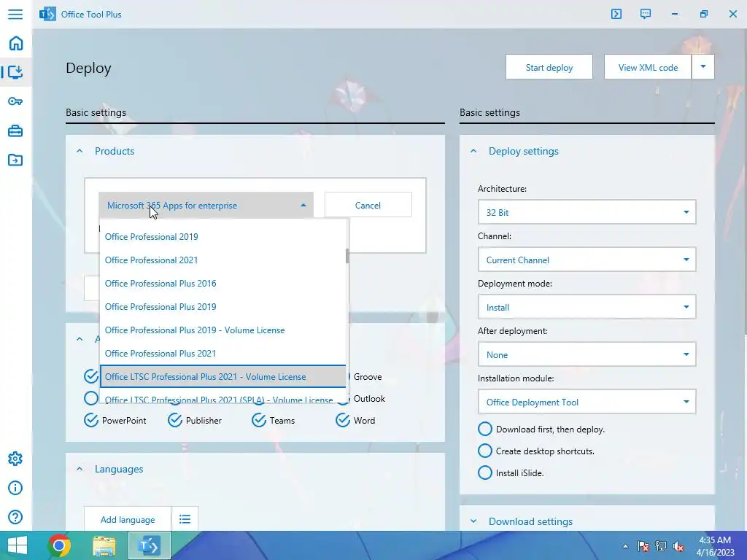747x560 pixels.
Task: Open the folder-with-arrow icon in sidebar
Action: (15, 160)
